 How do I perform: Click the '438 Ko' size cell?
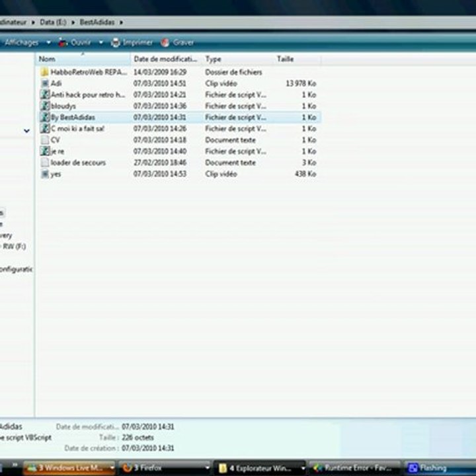click(x=305, y=174)
